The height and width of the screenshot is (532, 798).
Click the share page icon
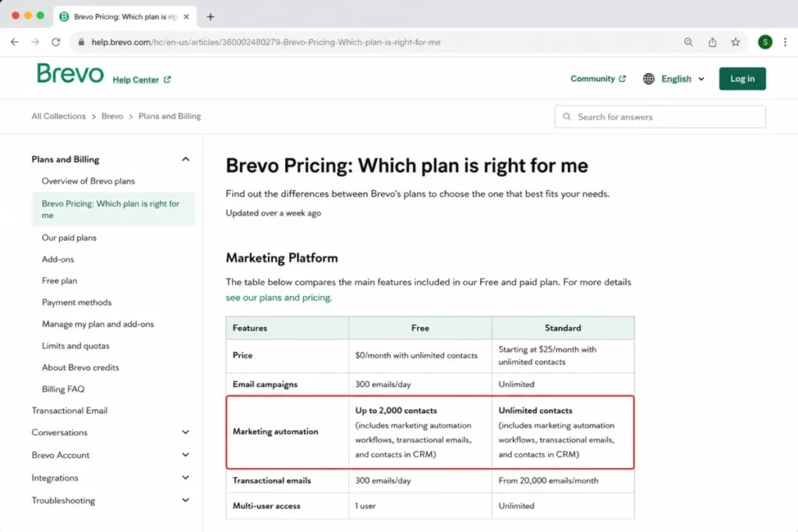pos(712,42)
